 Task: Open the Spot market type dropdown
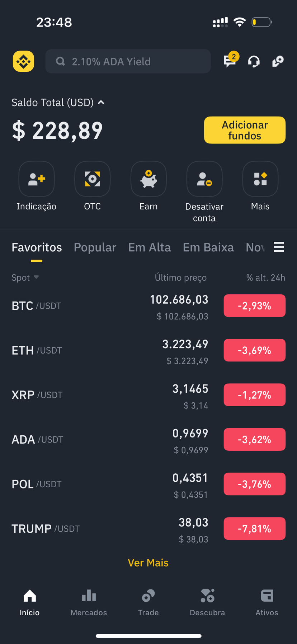tap(25, 278)
